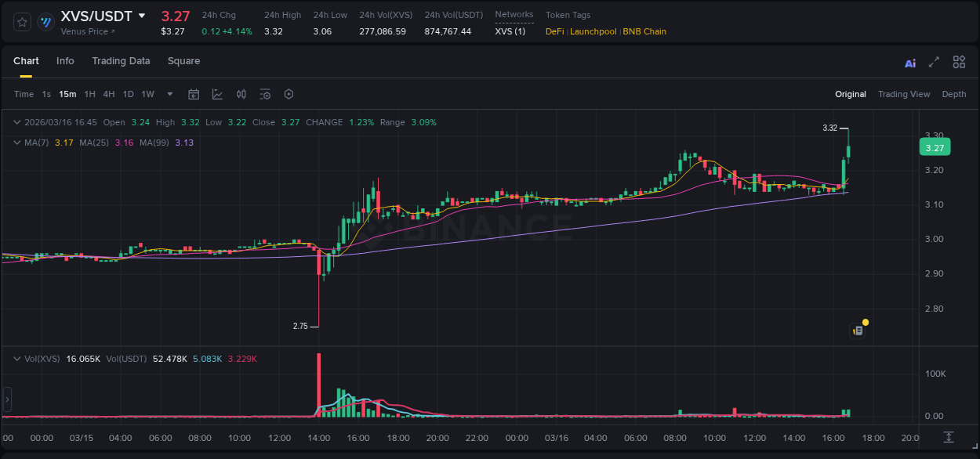Click the order book icon on the chart
This screenshot has width=980, height=459.
tap(856, 330)
